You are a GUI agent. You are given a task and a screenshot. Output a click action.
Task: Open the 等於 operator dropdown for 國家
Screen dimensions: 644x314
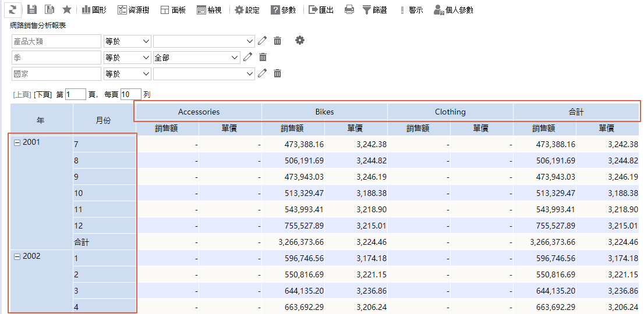pos(127,74)
